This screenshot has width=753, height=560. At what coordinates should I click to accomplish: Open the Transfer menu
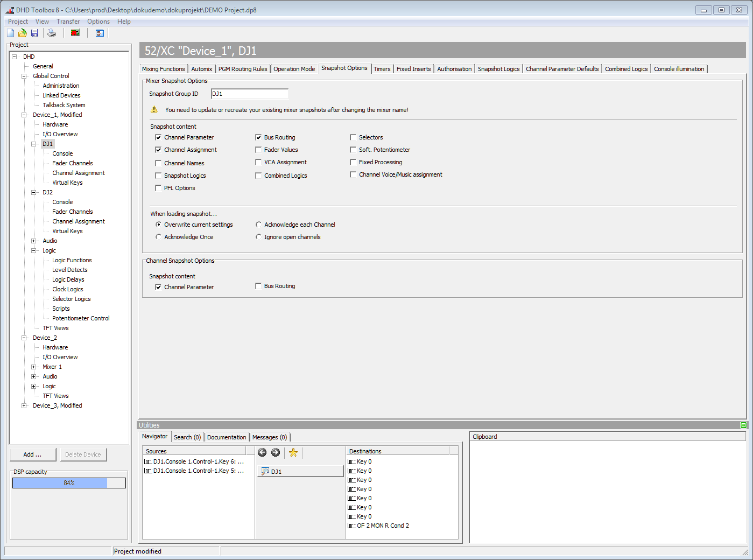68,21
